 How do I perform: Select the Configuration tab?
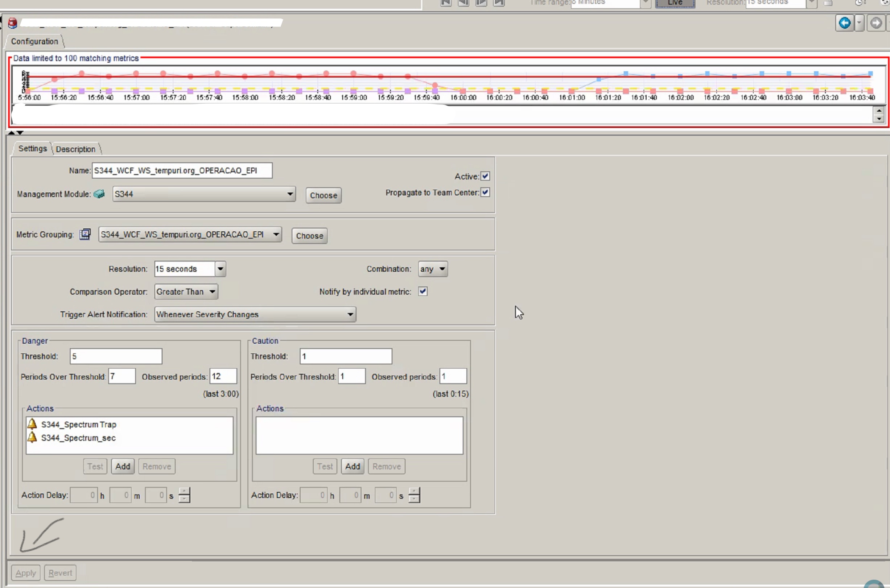pyautogui.click(x=34, y=41)
